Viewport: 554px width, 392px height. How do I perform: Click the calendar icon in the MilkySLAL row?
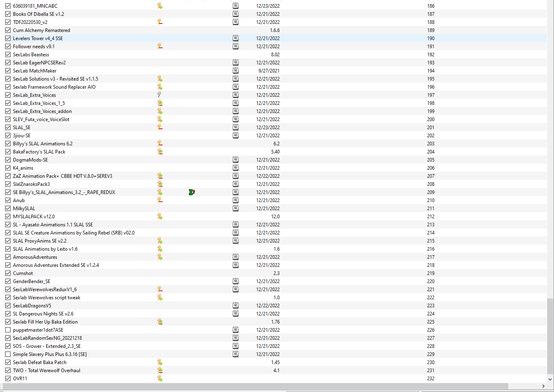click(235, 209)
